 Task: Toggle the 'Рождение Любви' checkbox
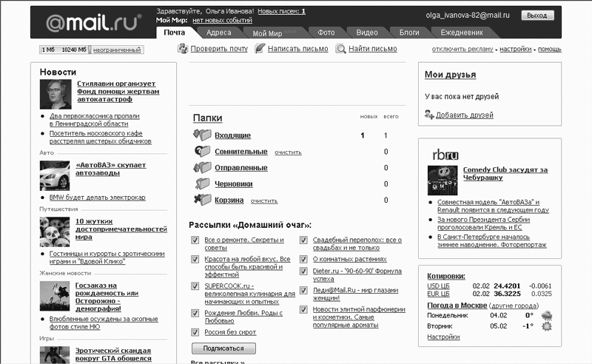click(x=195, y=313)
